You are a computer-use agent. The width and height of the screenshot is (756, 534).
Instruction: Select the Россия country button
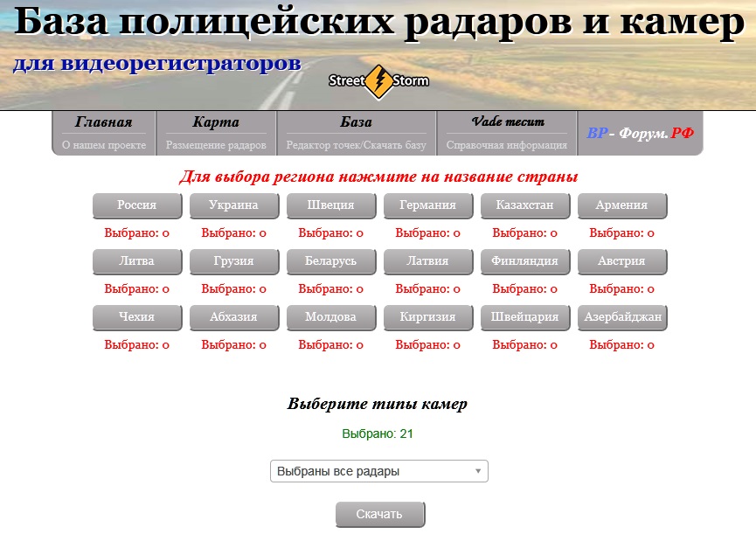pyautogui.click(x=137, y=205)
